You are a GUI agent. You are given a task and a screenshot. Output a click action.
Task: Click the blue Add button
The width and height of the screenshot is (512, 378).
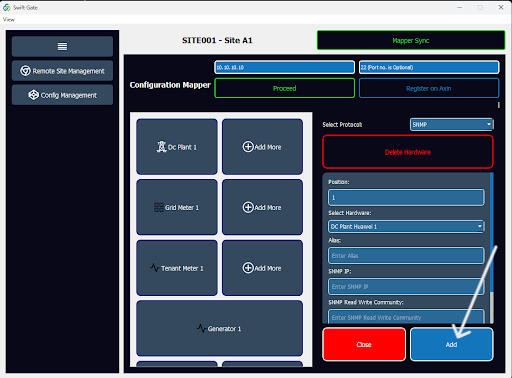[x=452, y=344]
